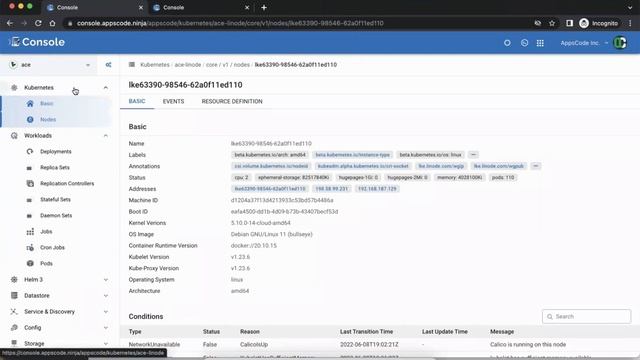This screenshot has width=640, height=360.
Task: Click the 192.168.187.129 address tag
Action: coord(377,189)
